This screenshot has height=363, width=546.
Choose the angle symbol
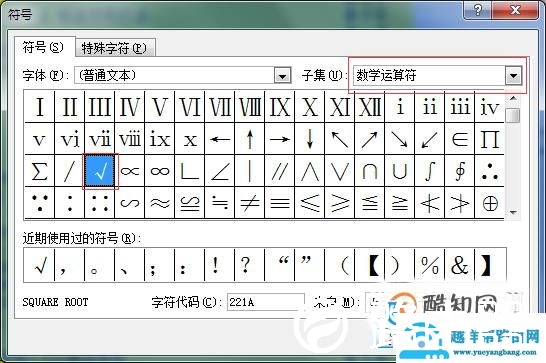click(220, 171)
